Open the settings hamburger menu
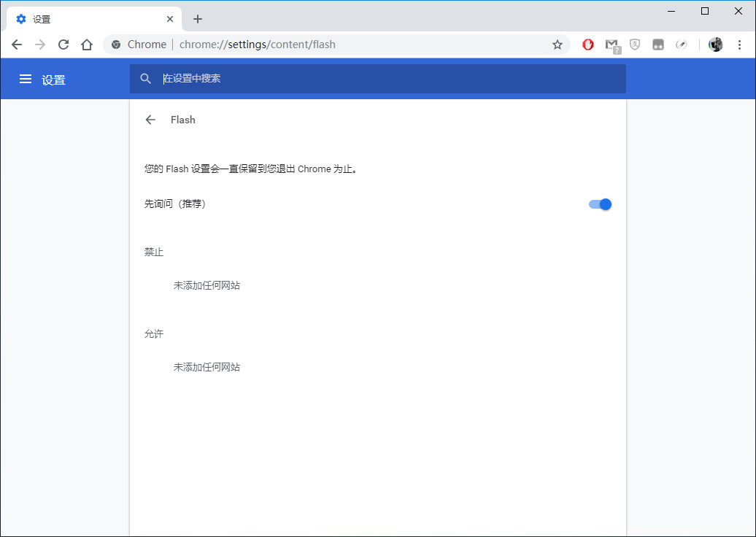Screen dimensions: 756x537 [x=26, y=79]
